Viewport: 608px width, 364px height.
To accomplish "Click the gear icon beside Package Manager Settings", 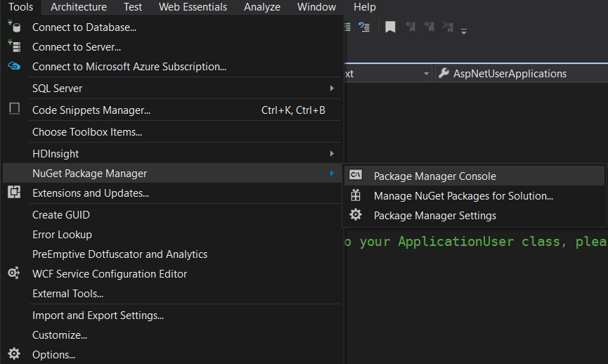I will click(x=356, y=216).
